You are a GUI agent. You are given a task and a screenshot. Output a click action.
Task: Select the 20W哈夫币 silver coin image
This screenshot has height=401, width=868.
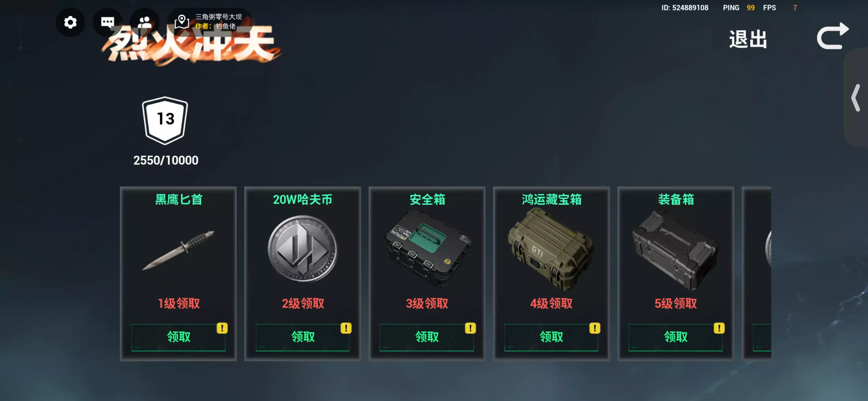302,249
